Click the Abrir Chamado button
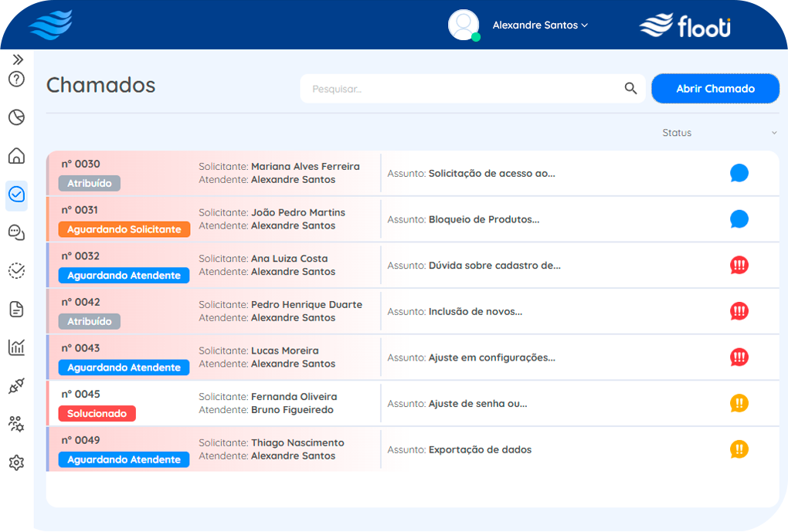 coord(715,89)
